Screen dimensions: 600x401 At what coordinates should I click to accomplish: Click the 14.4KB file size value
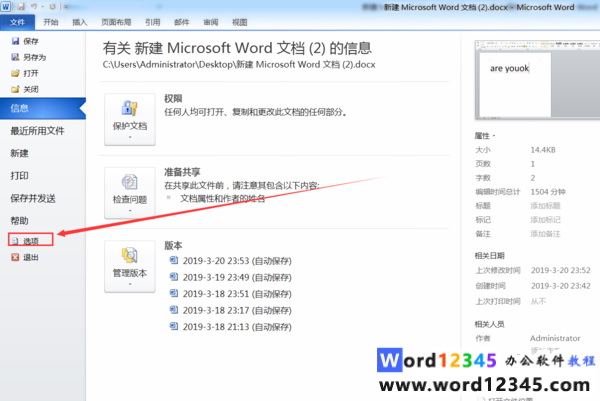(543, 150)
